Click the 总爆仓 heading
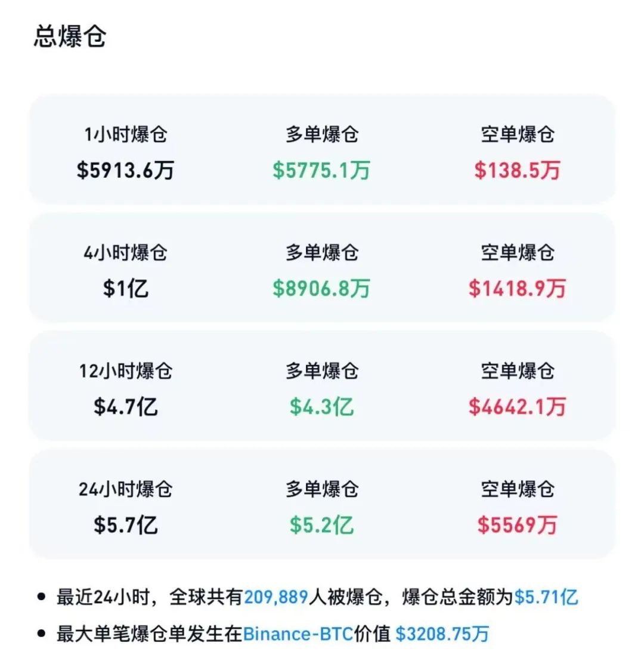 point(70,37)
